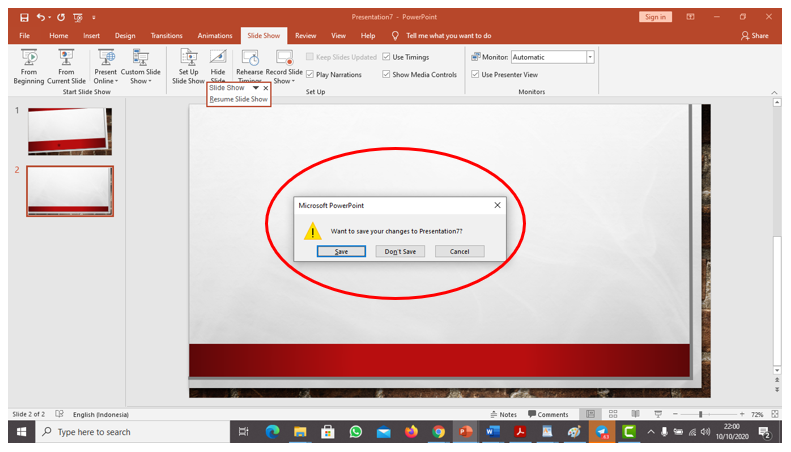
Task: Switch to Slide Sorter view
Action: [x=613, y=414]
